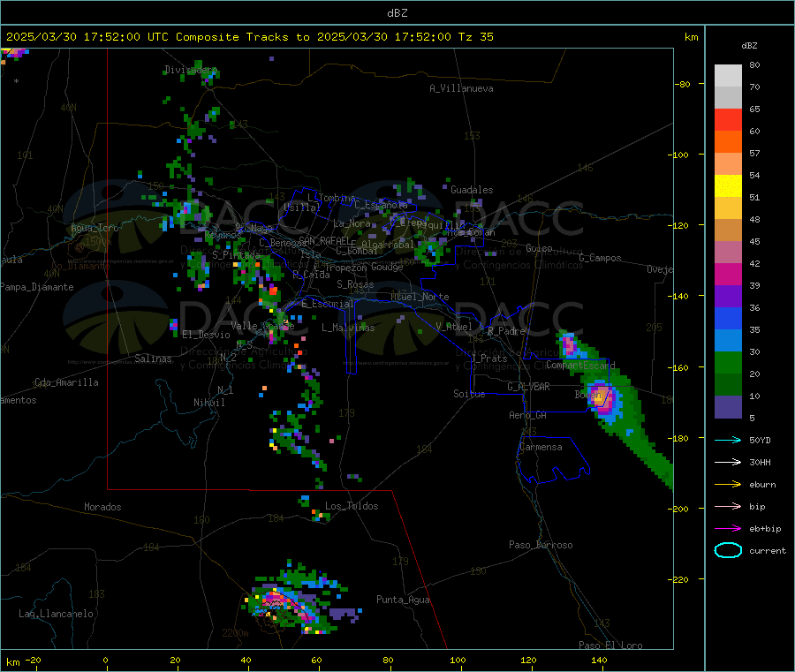Select the red 60–65 dBZ swatch

tap(728, 119)
